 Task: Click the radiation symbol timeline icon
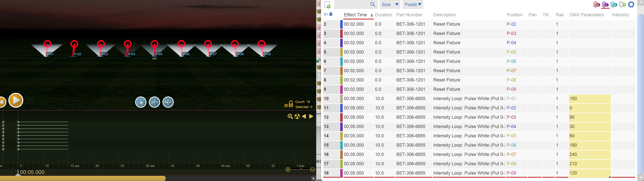[297, 116]
